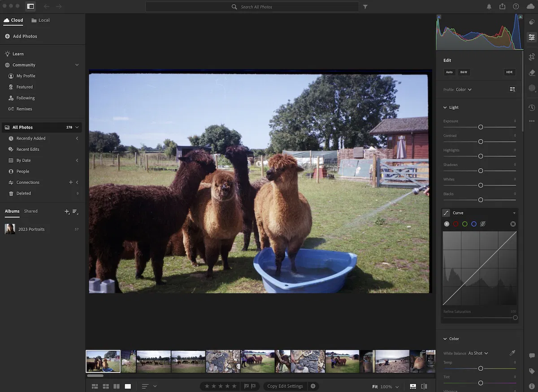Switch to the Shared albums tab
538x392 pixels.
point(31,211)
